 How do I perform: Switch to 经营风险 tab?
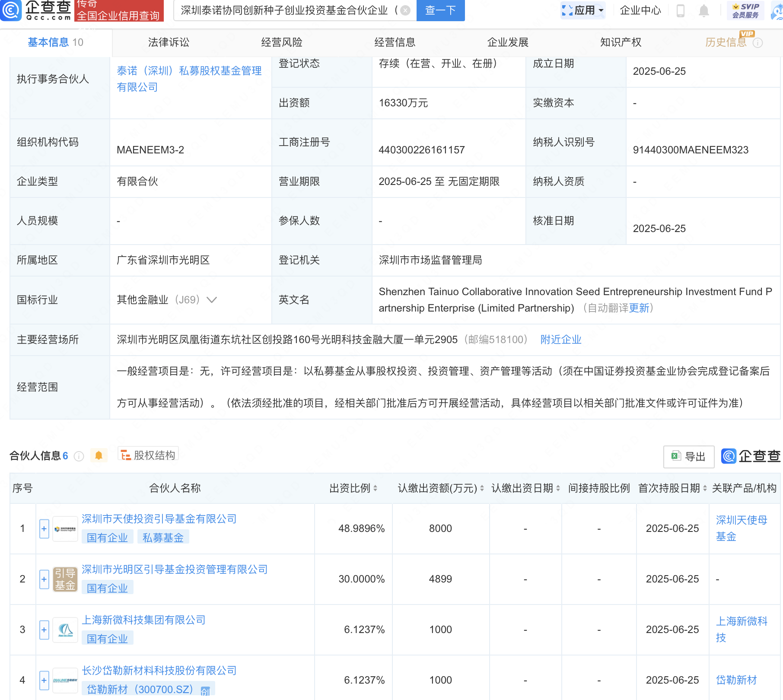pos(282,42)
